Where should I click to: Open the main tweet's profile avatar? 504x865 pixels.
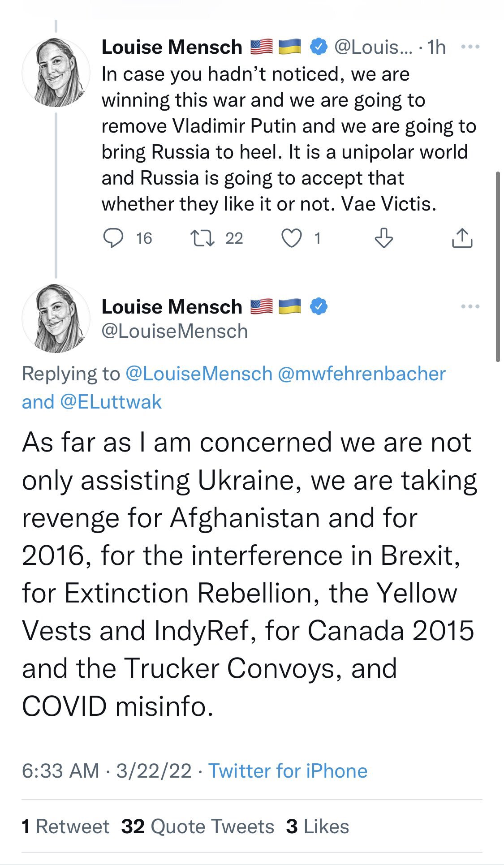[56, 318]
